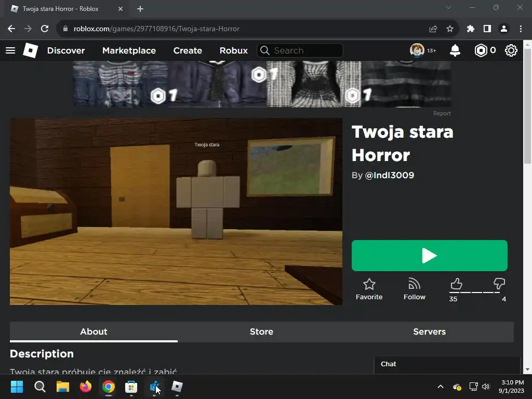Click the game preview thumbnail
Image resolution: width=532 pixels, height=399 pixels.
[176, 211]
